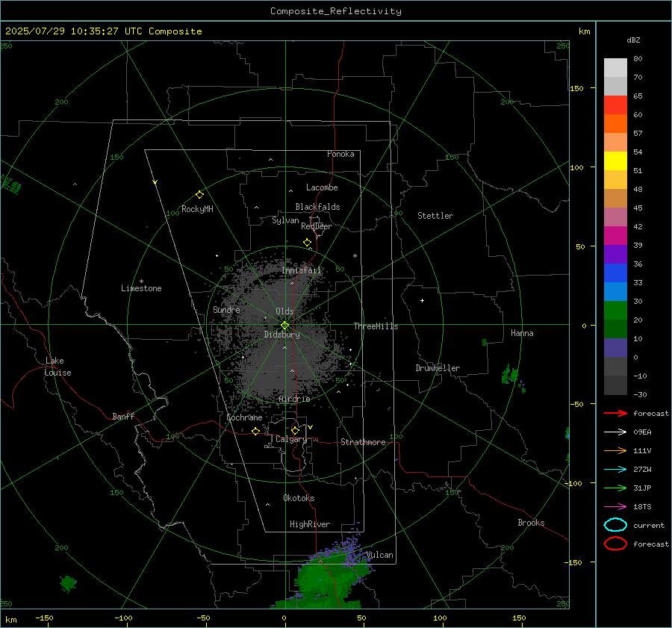Click the Lacombe town label
672x628 pixels.
pos(322,187)
